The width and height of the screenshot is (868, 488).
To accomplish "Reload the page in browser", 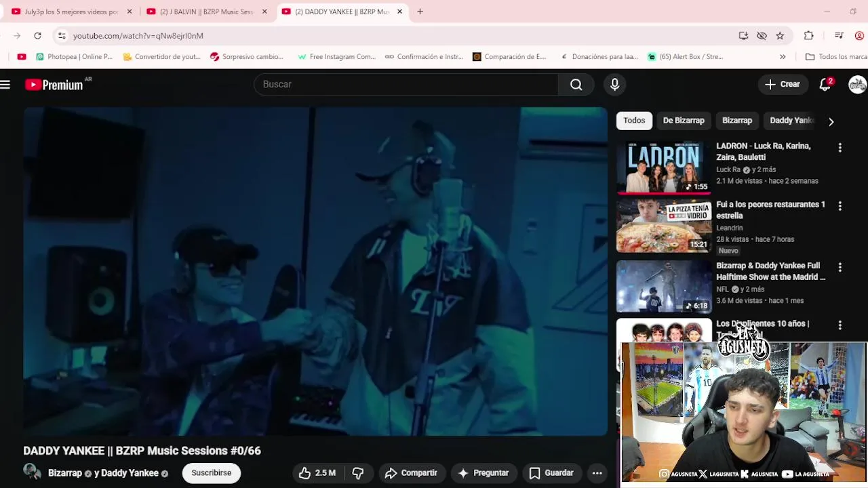I will click(x=37, y=36).
